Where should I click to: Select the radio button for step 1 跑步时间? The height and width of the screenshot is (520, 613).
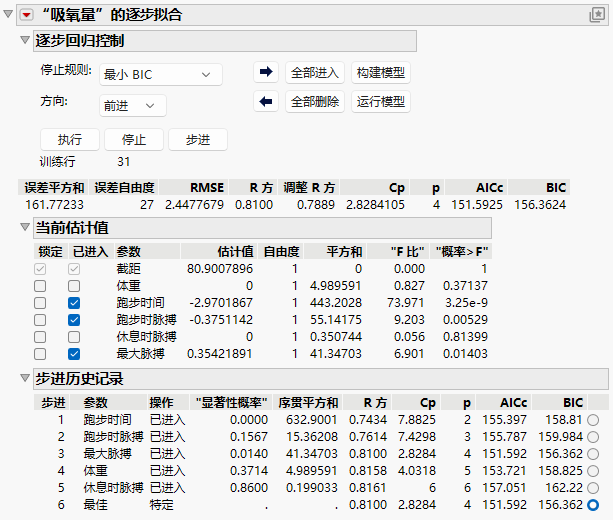pos(593,420)
